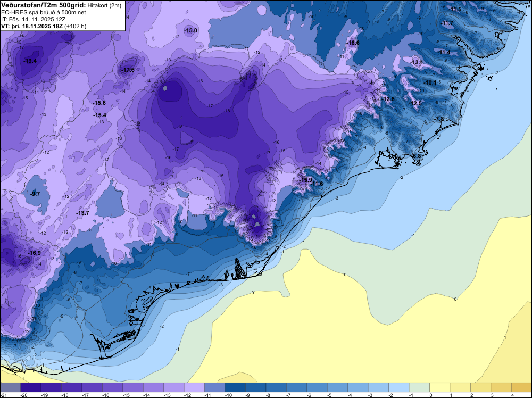Click the title 'Veðurstofan/T2m 500grid:'

click(44, 5)
